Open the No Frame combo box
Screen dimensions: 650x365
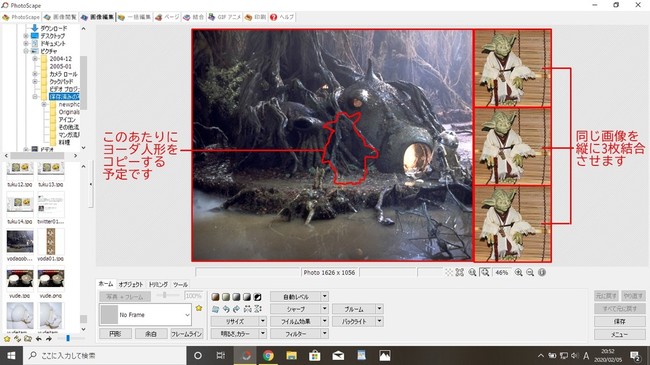pyautogui.click(x=145, y=315)
